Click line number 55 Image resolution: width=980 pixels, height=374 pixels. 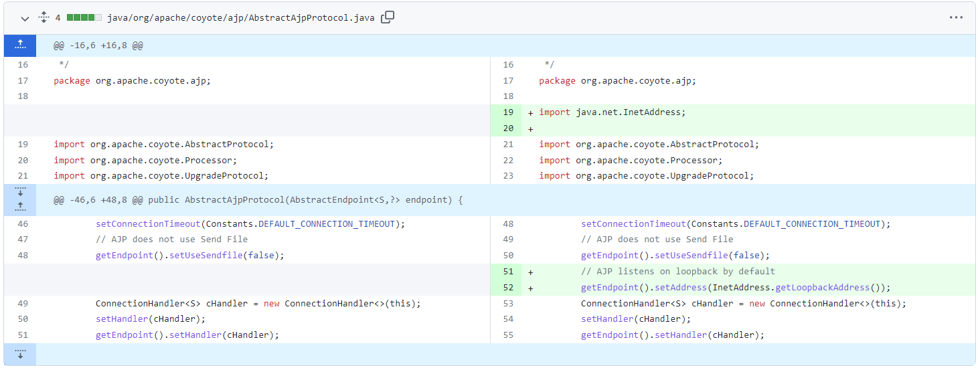[508, 335]
